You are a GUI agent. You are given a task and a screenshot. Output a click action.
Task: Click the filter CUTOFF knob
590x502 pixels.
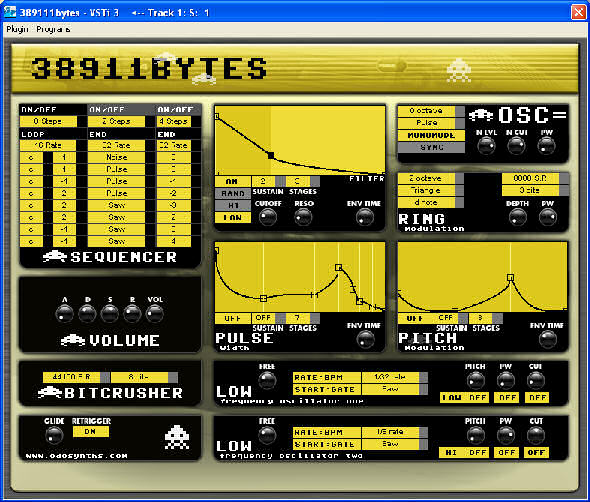[268, 217]
